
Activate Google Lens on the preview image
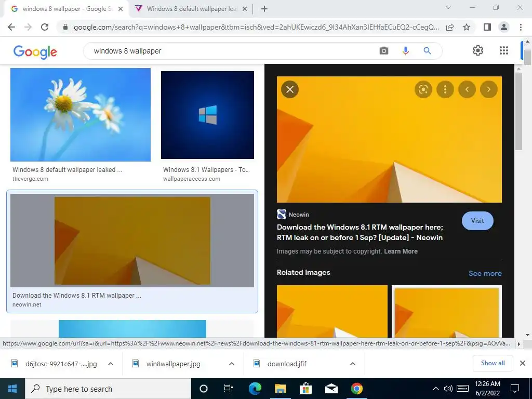[x=423, y=89]
